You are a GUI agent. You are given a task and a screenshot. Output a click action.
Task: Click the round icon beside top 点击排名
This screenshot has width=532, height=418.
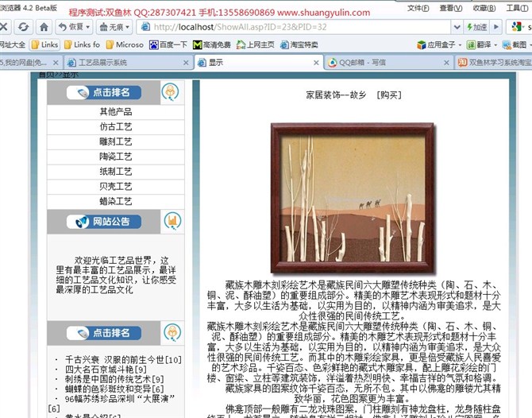[171, 92]
